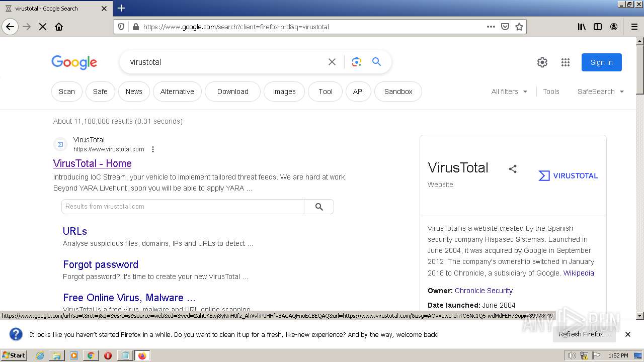Open the Wikipedia link in panel
644x362 pixels.
pos(579,273)
